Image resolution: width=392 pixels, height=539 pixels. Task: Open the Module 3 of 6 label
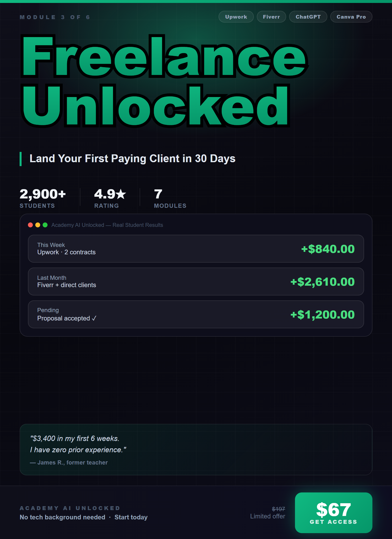pyautogui.click(x=54, y=17)
